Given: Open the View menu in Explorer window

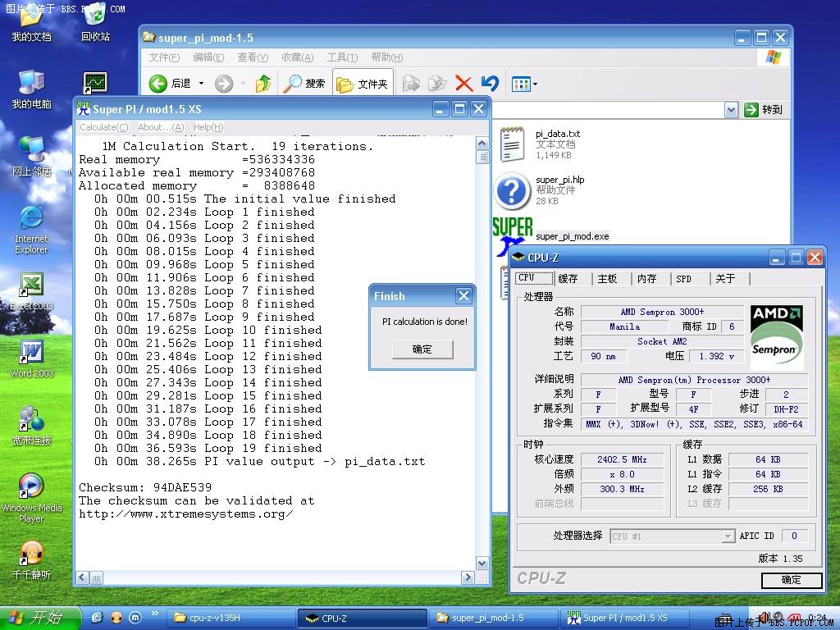Looking at the screenshot, I should (253, 57).
